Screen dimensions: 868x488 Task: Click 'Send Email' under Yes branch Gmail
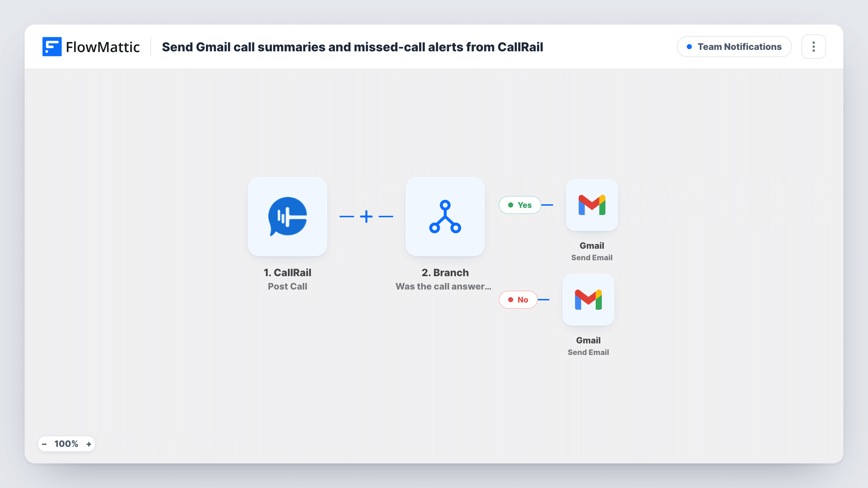[x=592, y=258]
